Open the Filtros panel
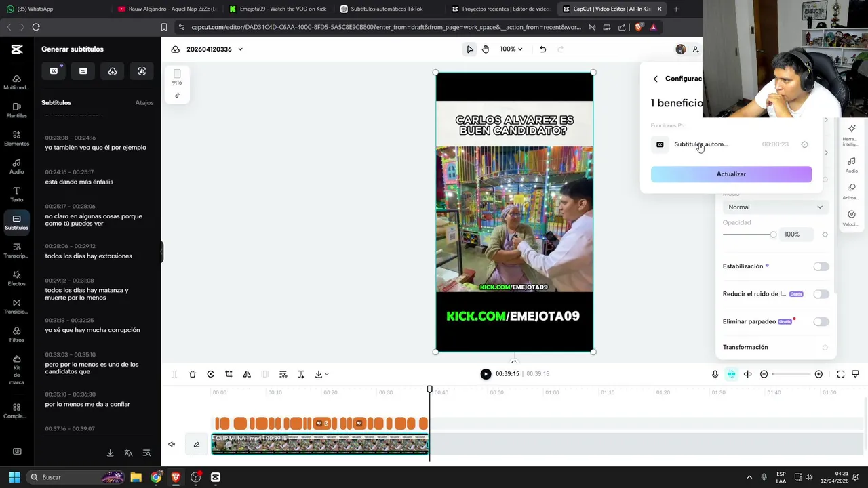The image size is (868, 488). (16, 335)
